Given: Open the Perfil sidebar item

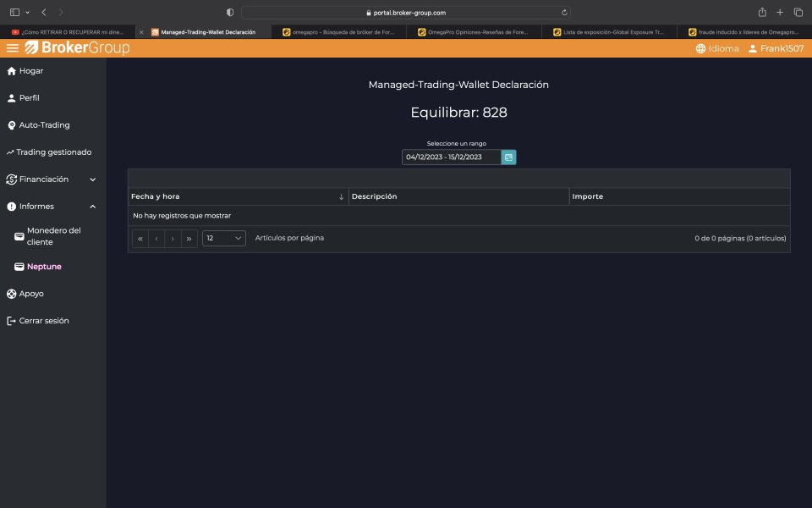Looking at the screenshot, I should [29, 98].
